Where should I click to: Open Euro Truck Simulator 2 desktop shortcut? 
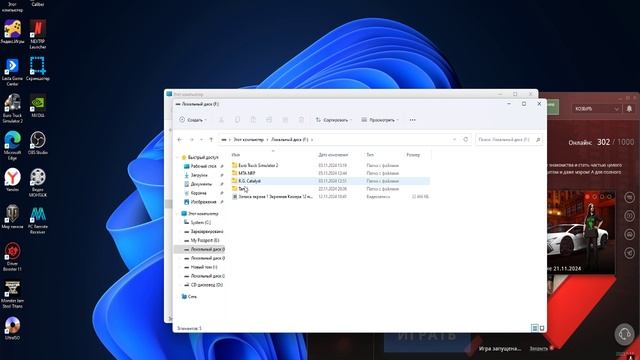[12, 109]
